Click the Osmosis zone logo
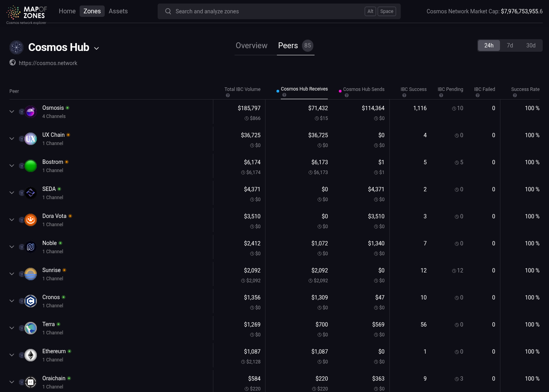Viewport: 549px width, 392px height. 31,112
